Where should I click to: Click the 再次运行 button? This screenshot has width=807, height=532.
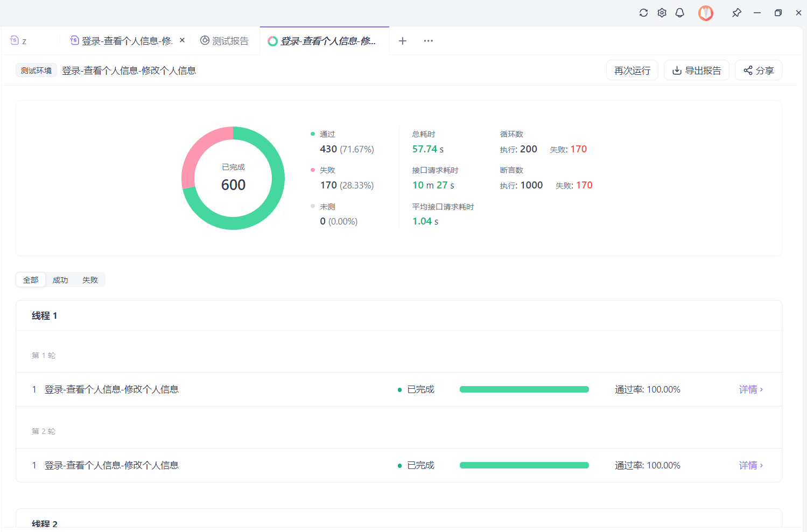(x=632, y=71)
